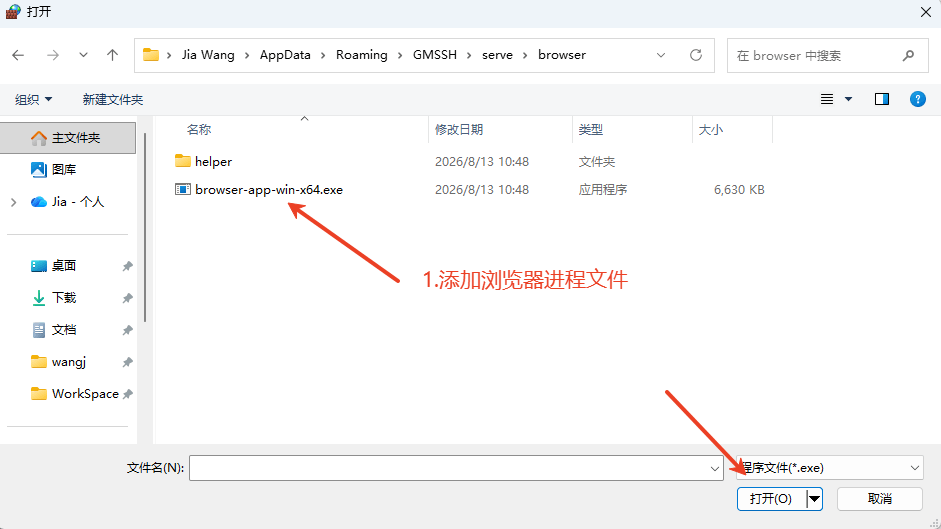Navigate to AppData breadcrumb
This screenshot has width=941, height=529.
[285, 55]
